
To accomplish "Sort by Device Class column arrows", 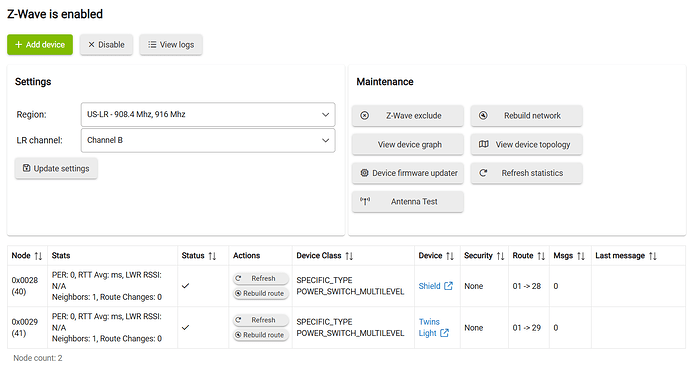I will point(349,256).
